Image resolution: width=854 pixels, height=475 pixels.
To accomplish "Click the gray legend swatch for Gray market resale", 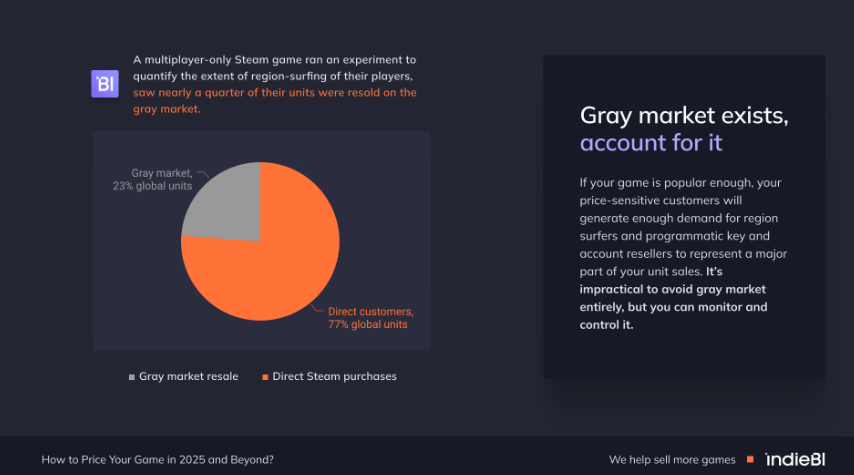I will click(x=131, y=377).
